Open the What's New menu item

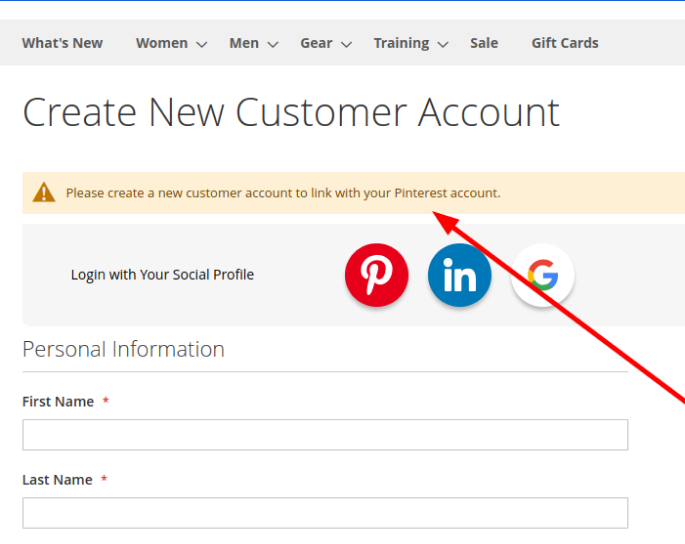(x=62, y=43)
